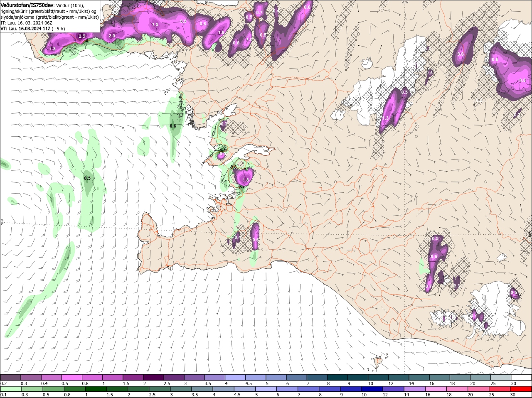Pick snow legend swatch between 8 and 9
532x398 pixels.
pos(338,377)
